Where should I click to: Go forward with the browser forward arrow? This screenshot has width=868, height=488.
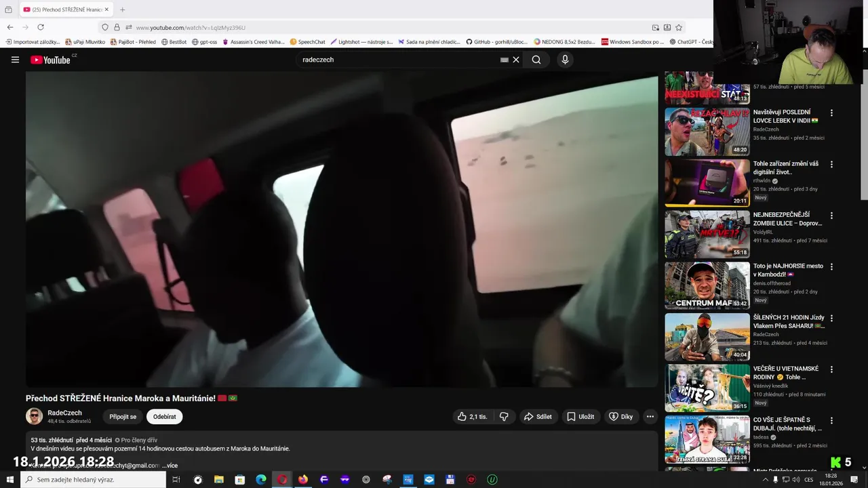(26, 27)
